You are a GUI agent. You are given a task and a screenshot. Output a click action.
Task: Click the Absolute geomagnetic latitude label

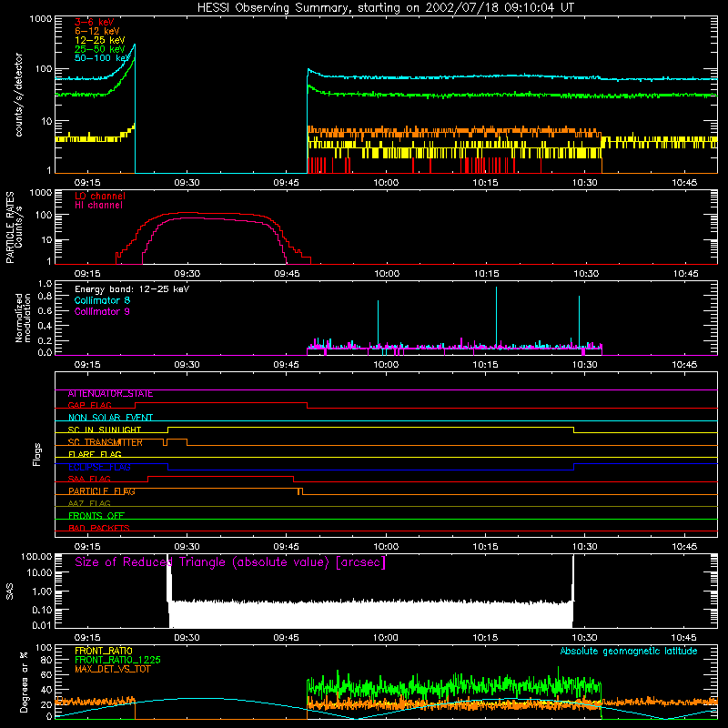tap(629, 652)
